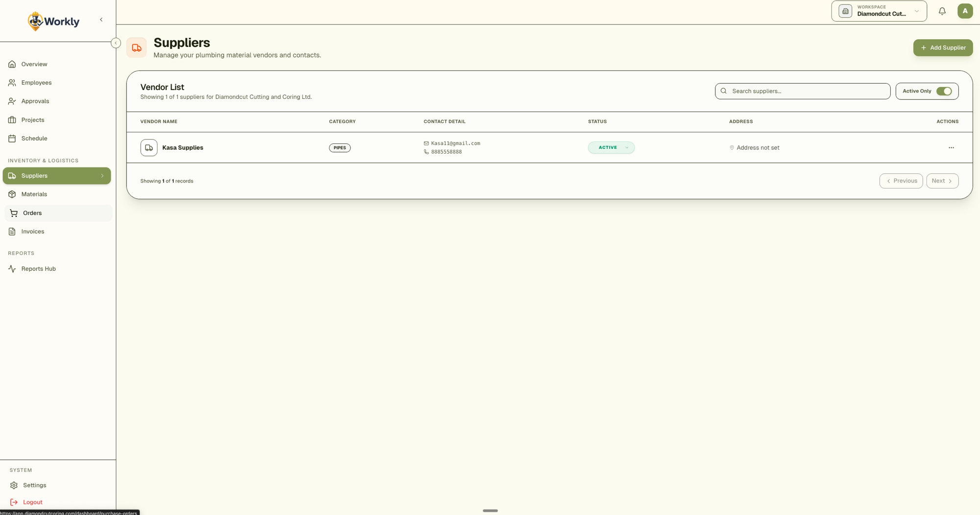The width and height of the screenshot is (980, 515).
Task: Click the Suppliers page header truck icon
Action: (136, 48)
